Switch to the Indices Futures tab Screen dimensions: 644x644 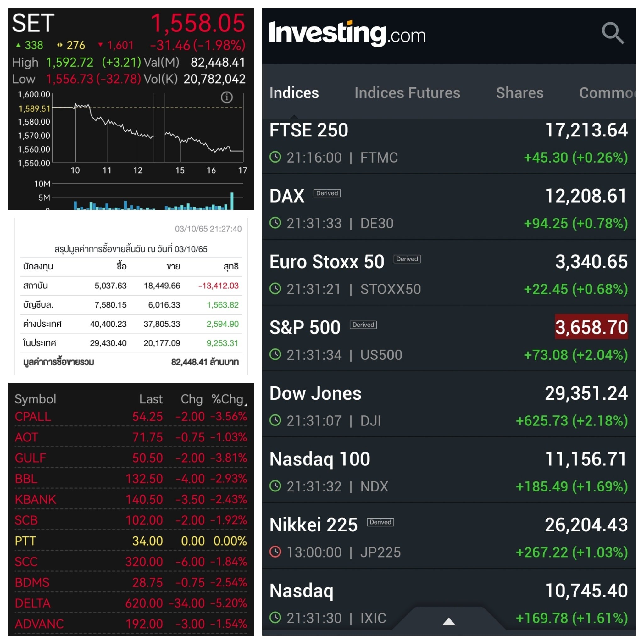[x=407, y=93]
